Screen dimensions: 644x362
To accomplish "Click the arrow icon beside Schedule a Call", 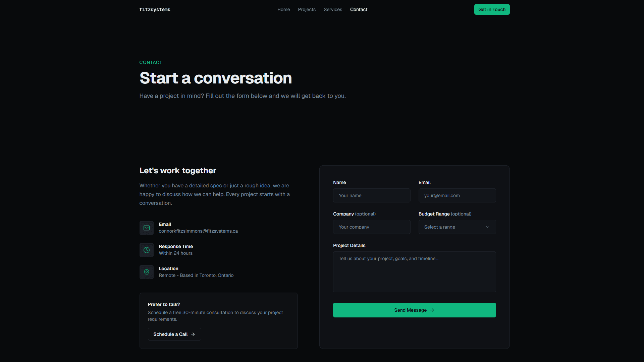I will (x=193, y=334).
